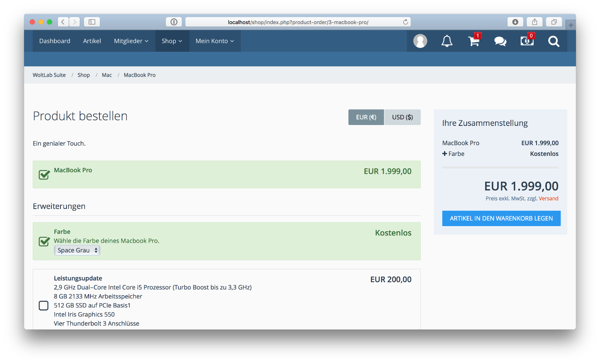
Task: Expand the Mitglieder menu
Action: click(x=131, y=41)
